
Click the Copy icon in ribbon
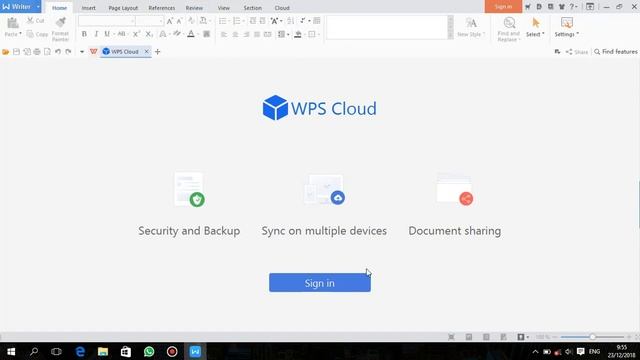[30, 34]
